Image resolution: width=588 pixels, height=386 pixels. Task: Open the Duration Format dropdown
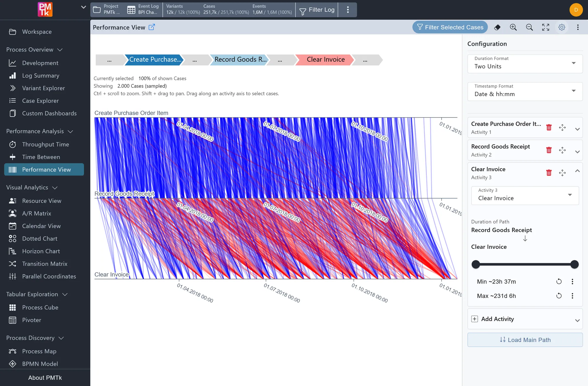click(525, 63)
